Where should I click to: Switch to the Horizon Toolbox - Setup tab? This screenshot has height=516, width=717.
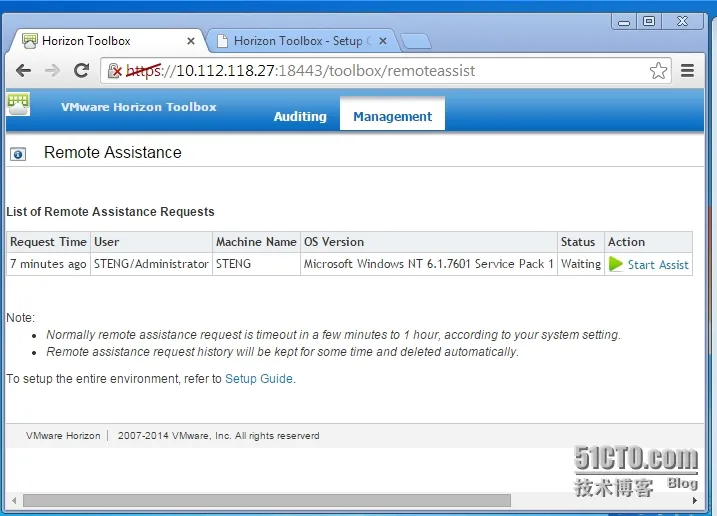click(302, 41)
